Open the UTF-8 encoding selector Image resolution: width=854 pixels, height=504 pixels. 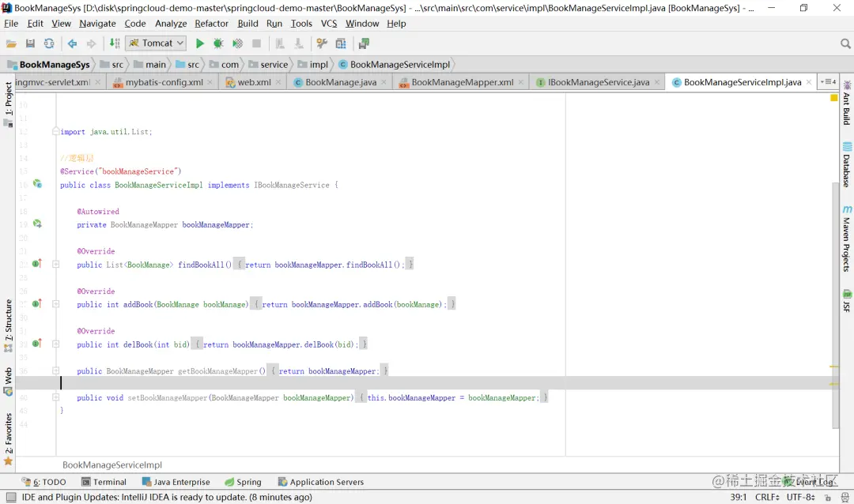tap(800, 497)
